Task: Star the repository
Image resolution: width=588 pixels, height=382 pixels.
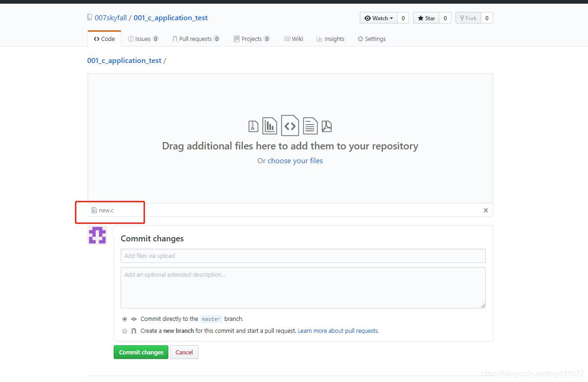Action: tap(427, 18)
